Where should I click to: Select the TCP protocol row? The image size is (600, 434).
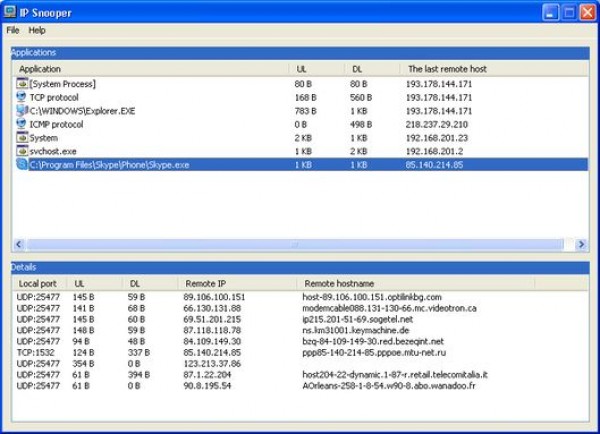[300, 97]
